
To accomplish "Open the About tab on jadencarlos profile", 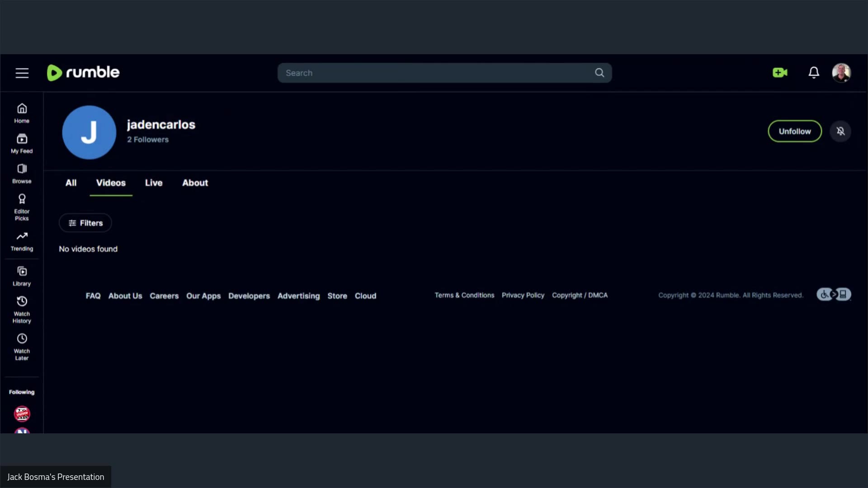I will 194,183.
